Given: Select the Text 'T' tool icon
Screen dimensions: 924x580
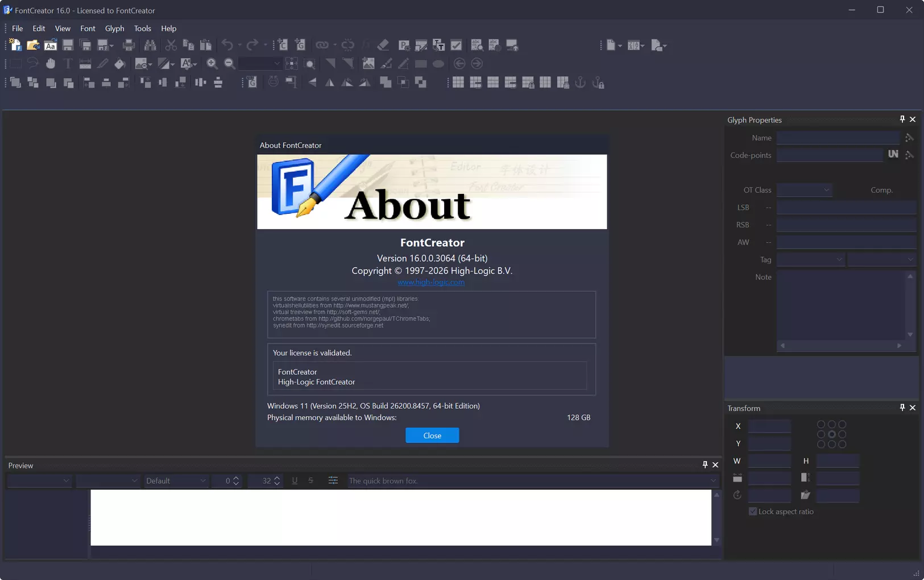Looking at the screenshot, I should [x=68, y=64].
